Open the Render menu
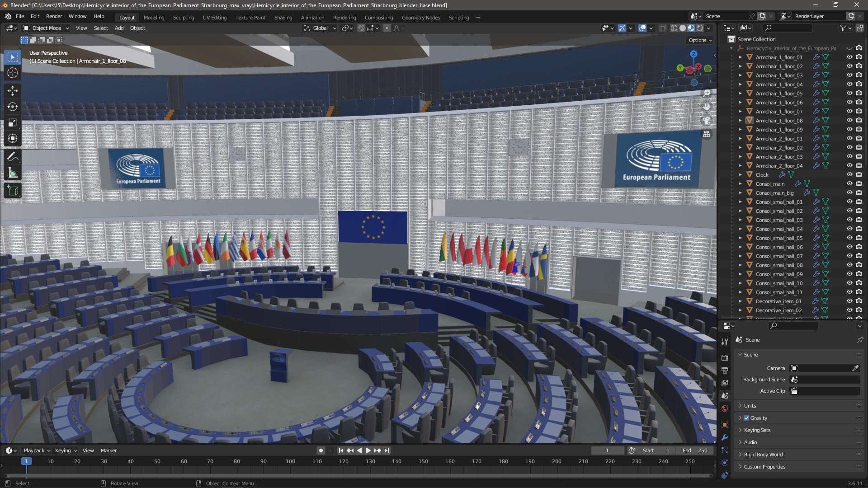The height and width of the screenshot is (488, 868). (54, 16)
